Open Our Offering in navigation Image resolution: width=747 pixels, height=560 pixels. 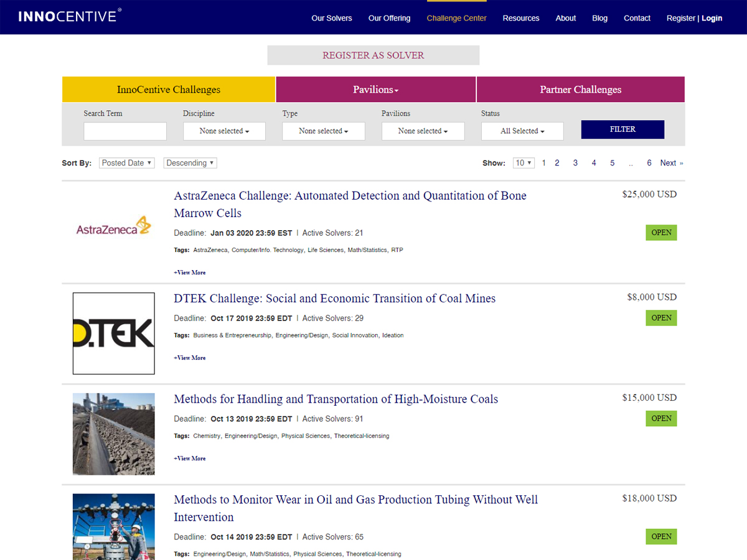(x=389, y=18)
